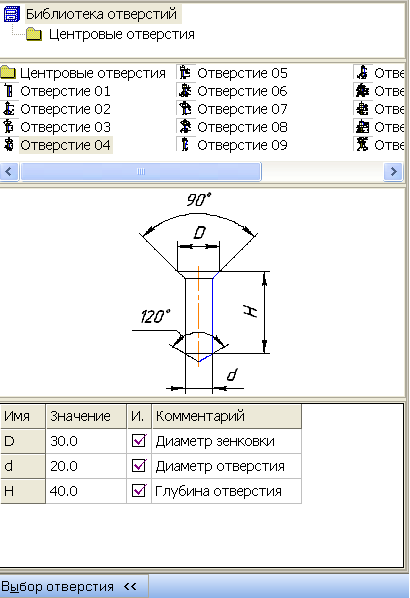This screenshot has width=410, height=598.
Task: Edit the H value 40.0 cell
Action: 86,491
